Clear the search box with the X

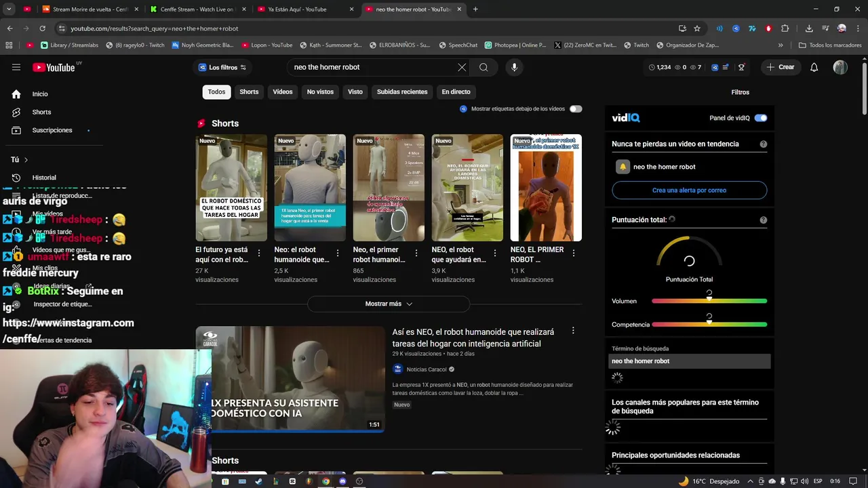coord(462,67)
